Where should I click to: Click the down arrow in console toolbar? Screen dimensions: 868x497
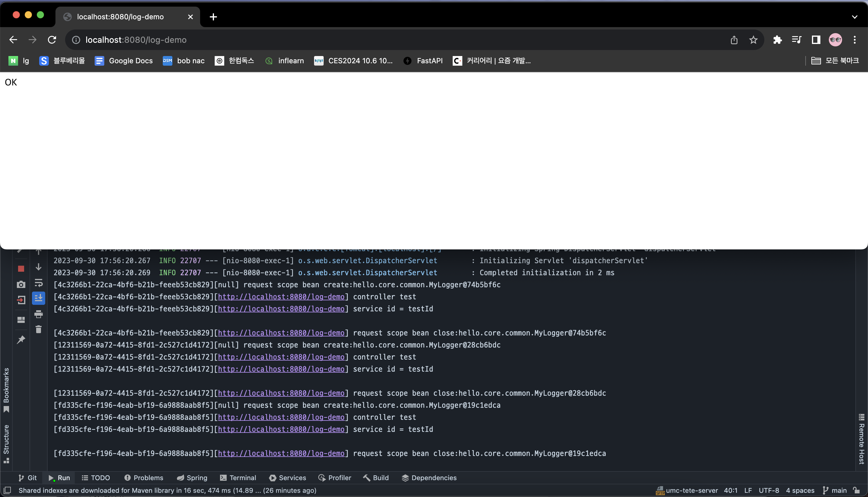[x=39, y=267]
